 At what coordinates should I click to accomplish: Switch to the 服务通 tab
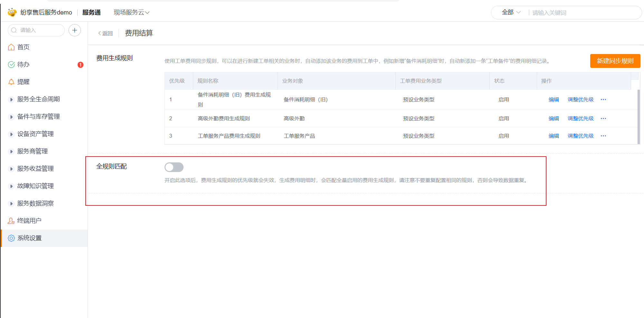click(x=91, y=12)
